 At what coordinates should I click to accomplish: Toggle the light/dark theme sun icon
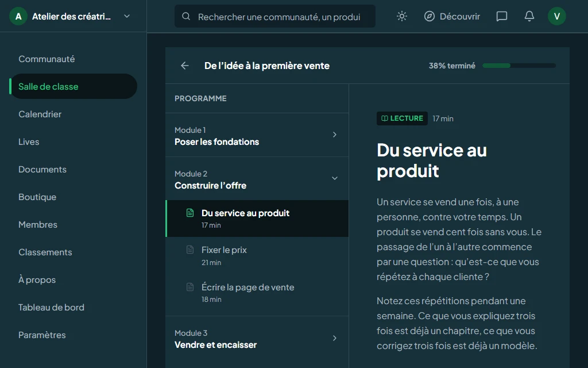401,16
